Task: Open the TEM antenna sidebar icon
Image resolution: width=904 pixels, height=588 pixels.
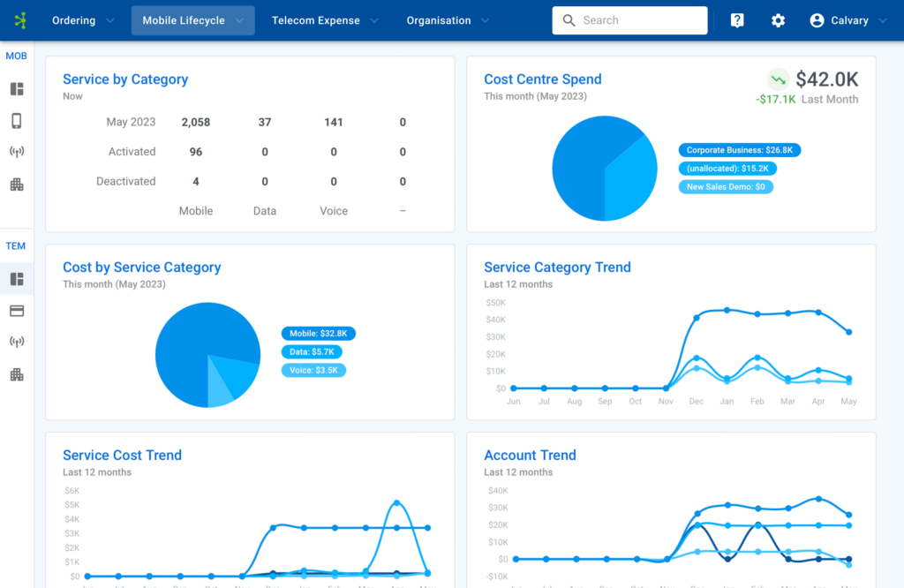Action: point(16,342)
